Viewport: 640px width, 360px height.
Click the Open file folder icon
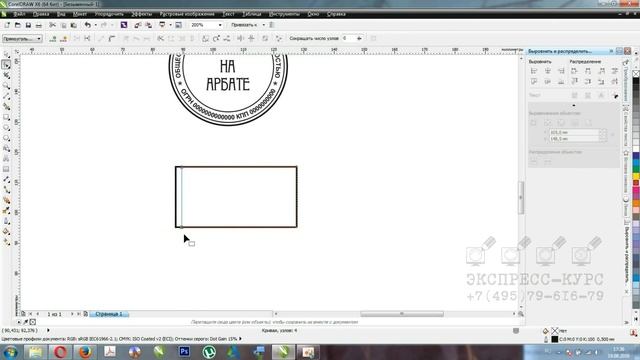[x=18, y=25]
